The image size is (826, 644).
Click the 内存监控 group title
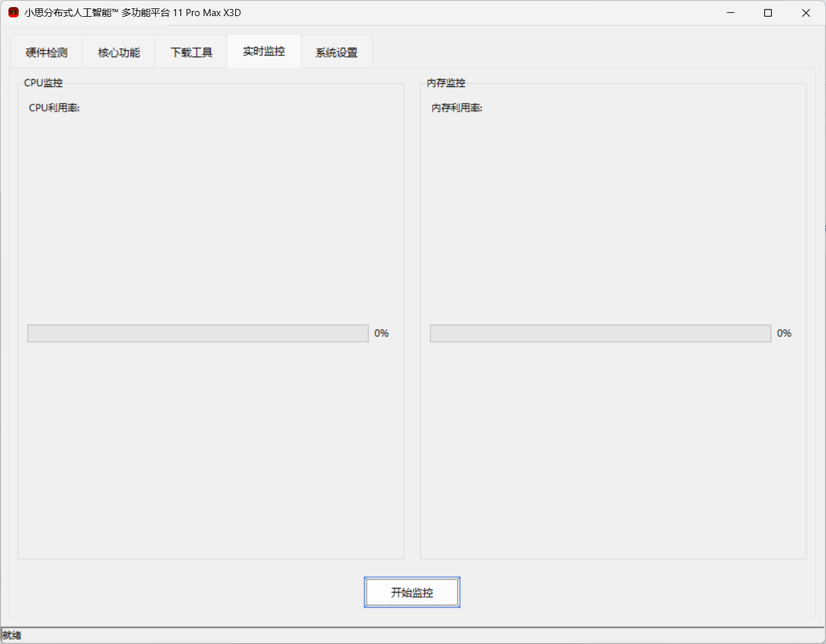[446, 83]
